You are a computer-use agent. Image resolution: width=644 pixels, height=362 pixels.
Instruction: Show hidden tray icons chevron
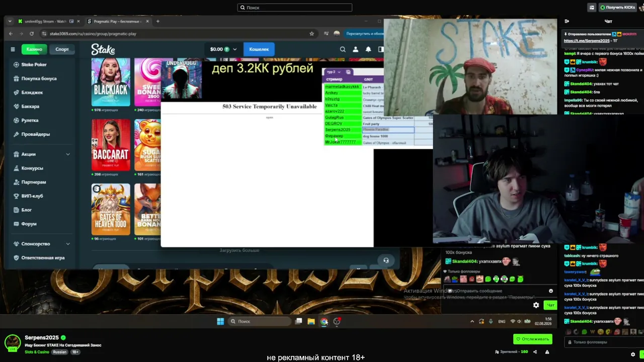pyautogui.click(x=472, y=321)
